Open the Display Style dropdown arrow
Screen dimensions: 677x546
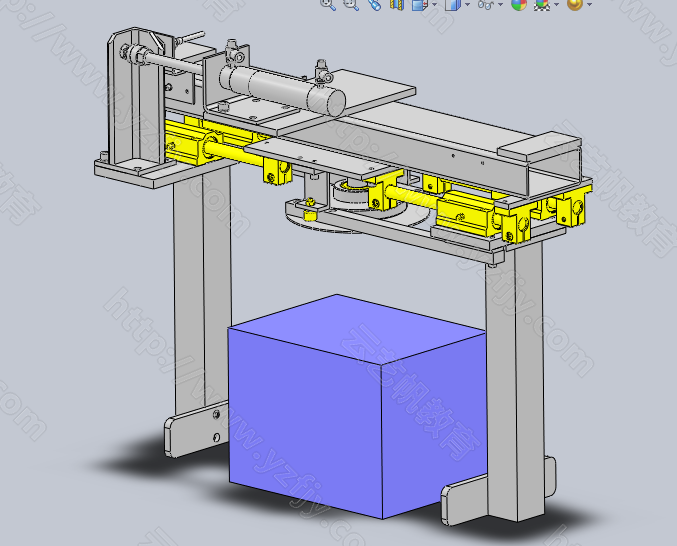[468, 5]
